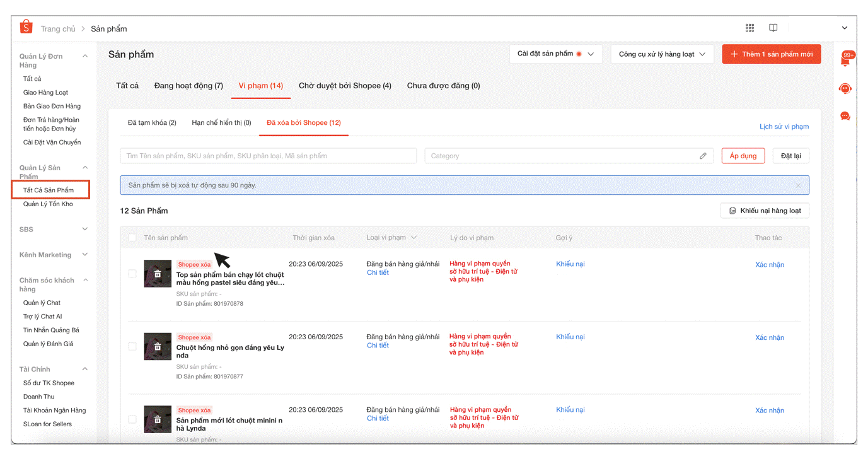The height and width of the screenshot is (454, 868).
Task: Open the notifications bell with 99+ badge
Action: click(x=845, y=61)
